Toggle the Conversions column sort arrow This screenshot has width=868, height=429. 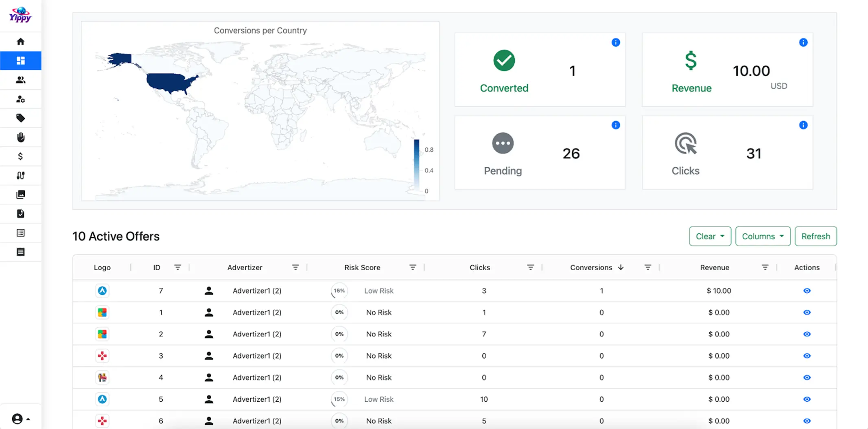point(621,267)
